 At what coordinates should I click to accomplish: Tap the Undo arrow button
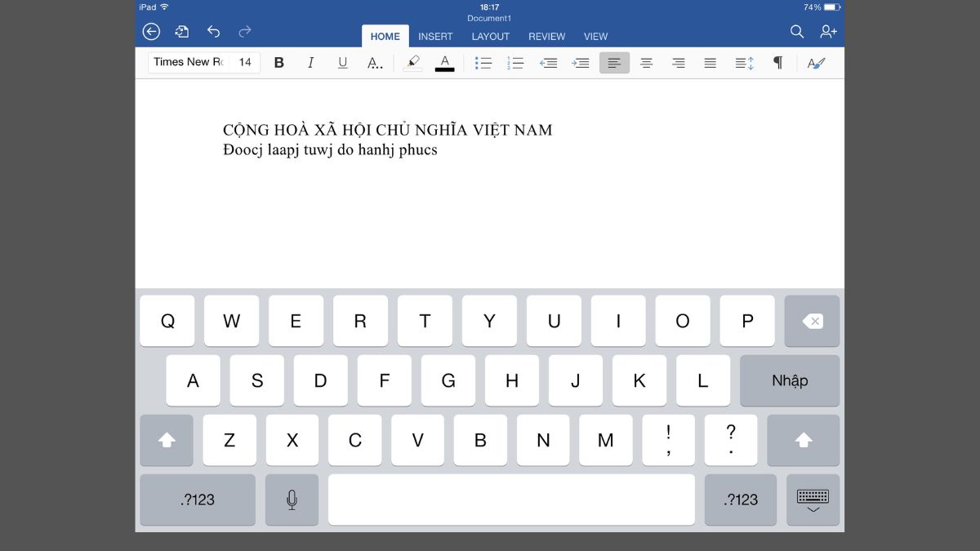pos(213,31)
